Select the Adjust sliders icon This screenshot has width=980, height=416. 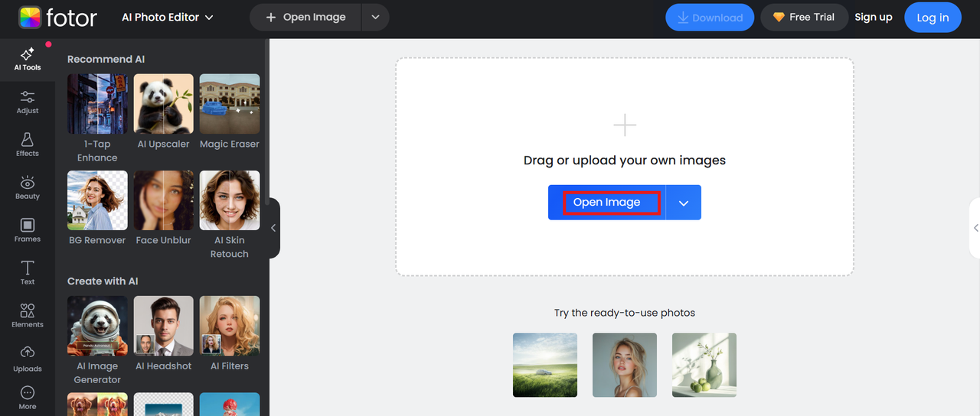tap(28, 102)
